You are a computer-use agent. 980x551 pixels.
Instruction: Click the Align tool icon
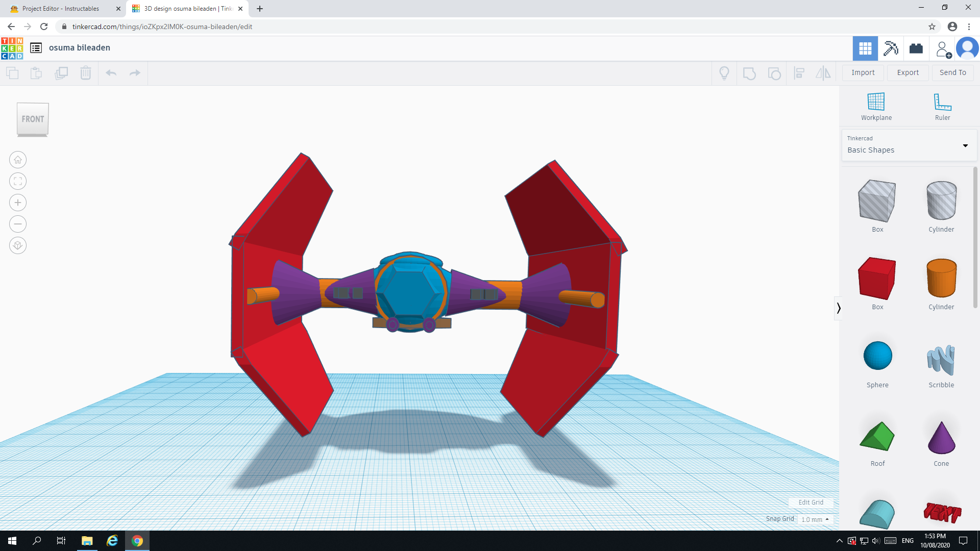pos(799,73)
